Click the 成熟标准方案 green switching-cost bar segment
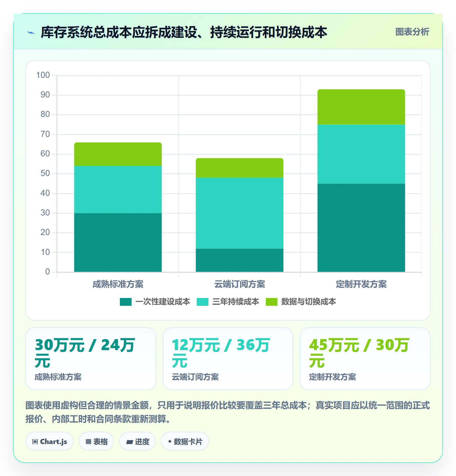The width and height of the screenshot is (456, 476). (x=118, y=154)
